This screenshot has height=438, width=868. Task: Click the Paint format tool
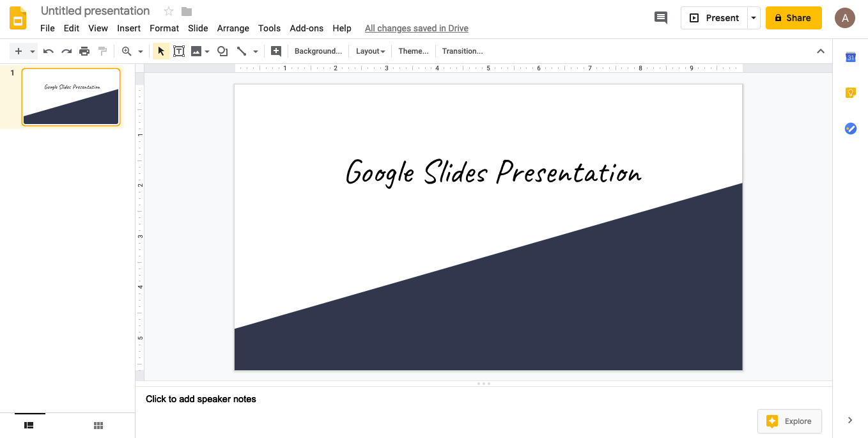[102, 51]
